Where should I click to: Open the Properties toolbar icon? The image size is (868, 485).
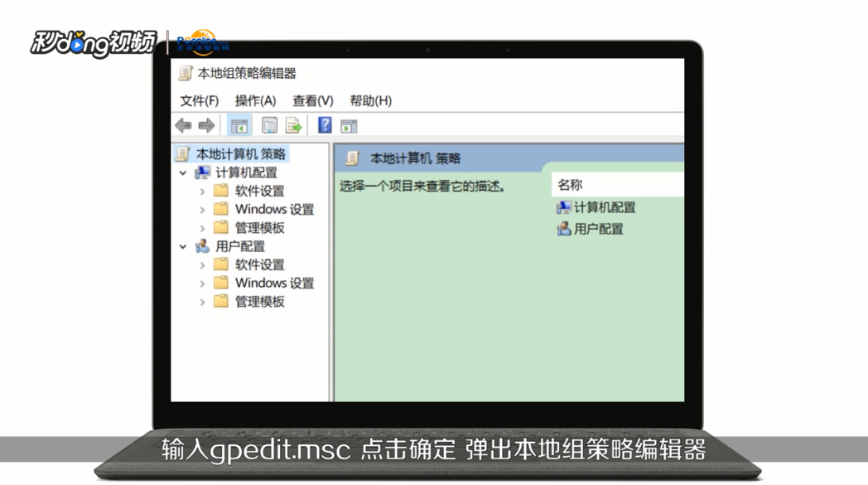pyautogui.click(x=269, y=126)
